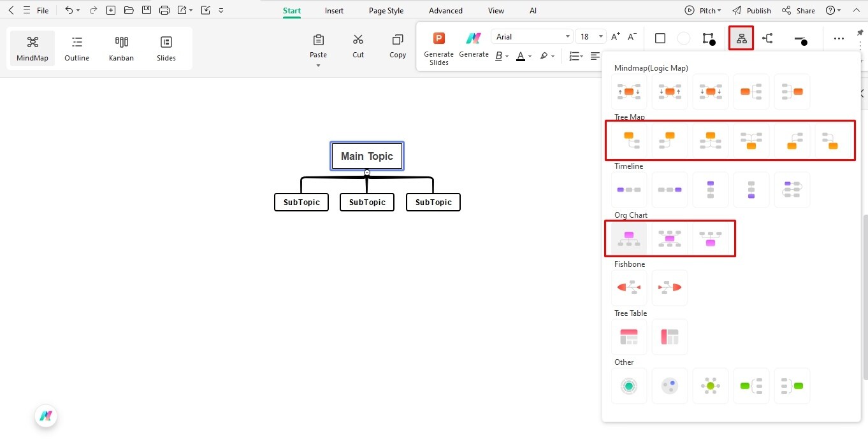This screenshot has width=868, height=440.
Task: Select the first Org Chart layout thumbnail
Action: pos(628,238)
